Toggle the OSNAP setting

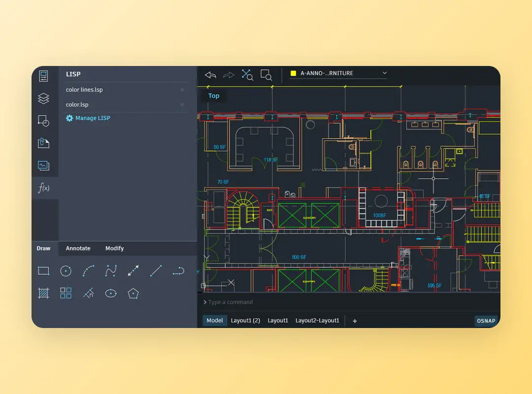pos(486,321)
